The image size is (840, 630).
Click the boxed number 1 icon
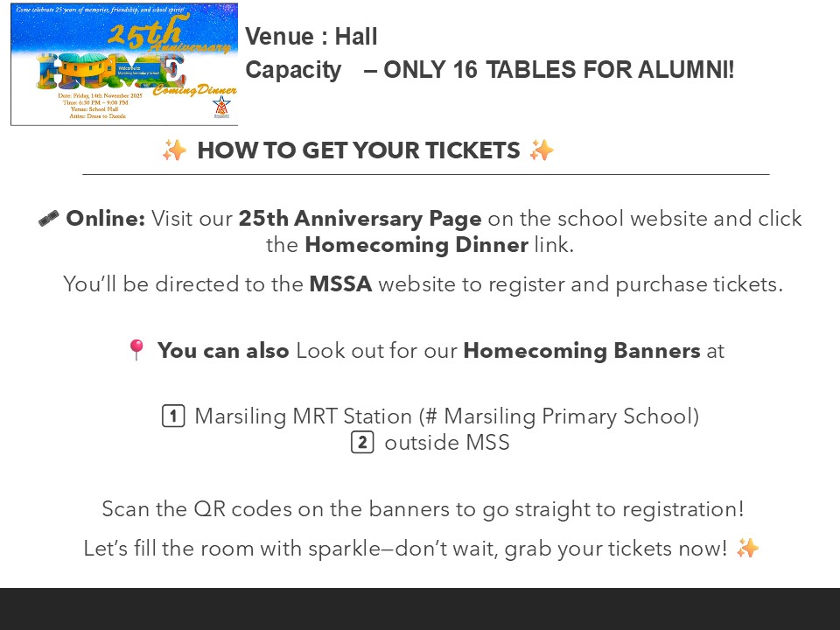pyautogui.click(x=173, y=416)
